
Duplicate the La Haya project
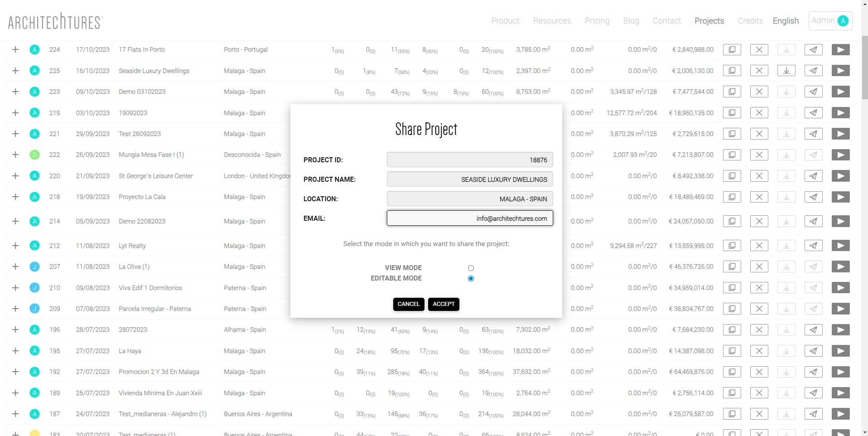pyautogui.click(x=732, y=350)
